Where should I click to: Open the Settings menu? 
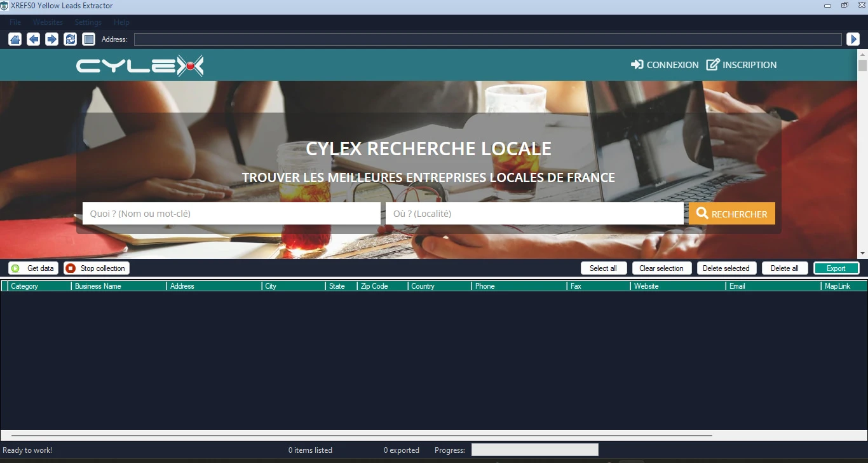[x=88, y=22]
